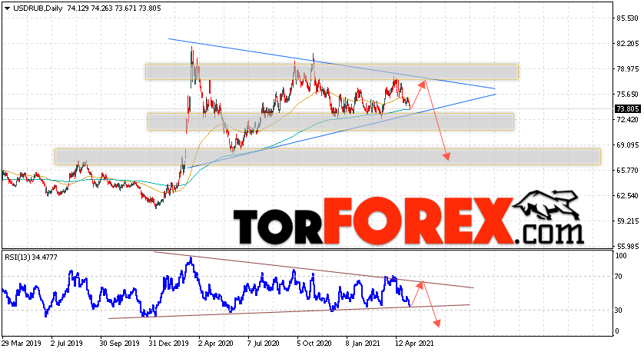Select the middle gray support zone rectangle

(x=330, y=122)
